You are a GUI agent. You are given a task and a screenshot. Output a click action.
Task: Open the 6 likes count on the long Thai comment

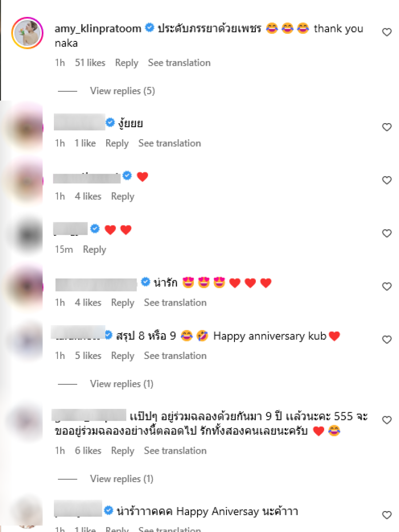(x=88, y=451)
